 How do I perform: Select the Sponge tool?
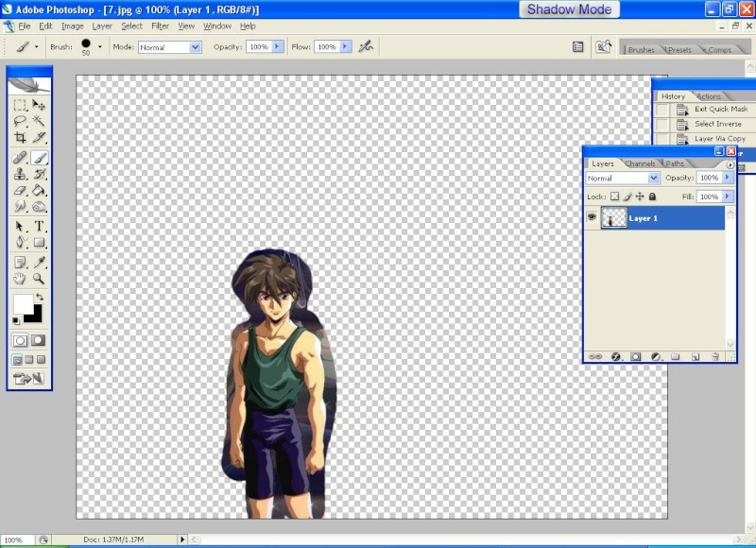click(39, 207)
